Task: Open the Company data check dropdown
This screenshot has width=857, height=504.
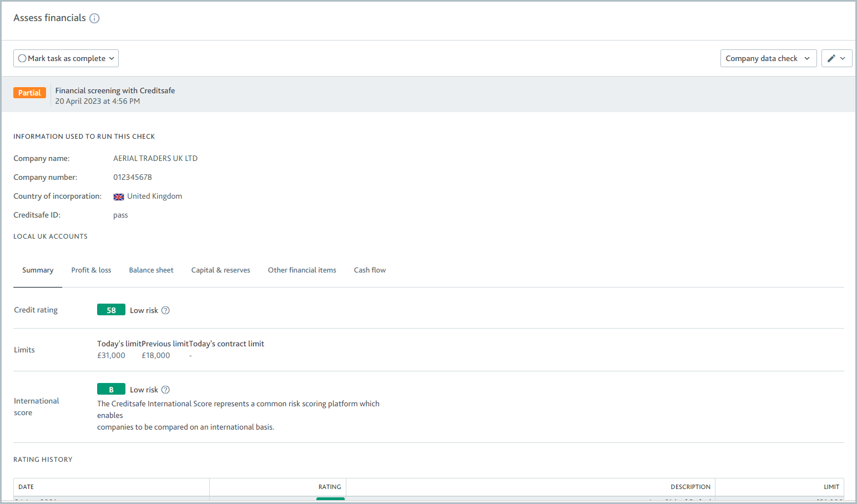Action: click(x=768, y=58)
